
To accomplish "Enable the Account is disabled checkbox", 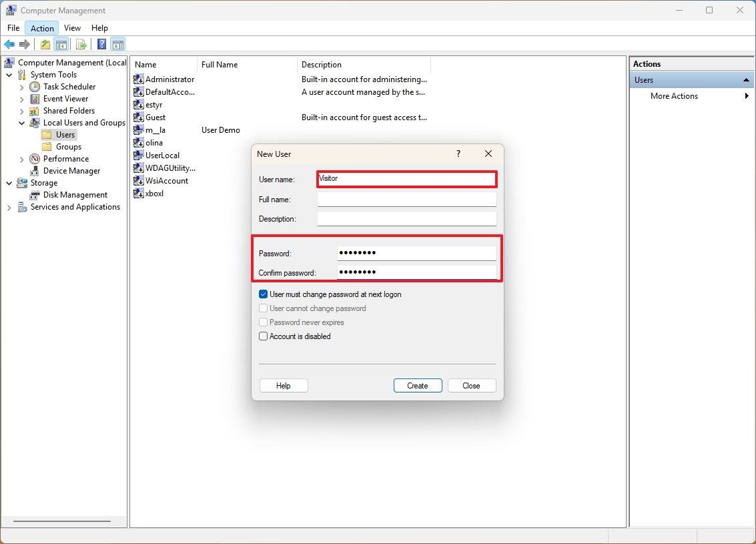I will 263,336.
